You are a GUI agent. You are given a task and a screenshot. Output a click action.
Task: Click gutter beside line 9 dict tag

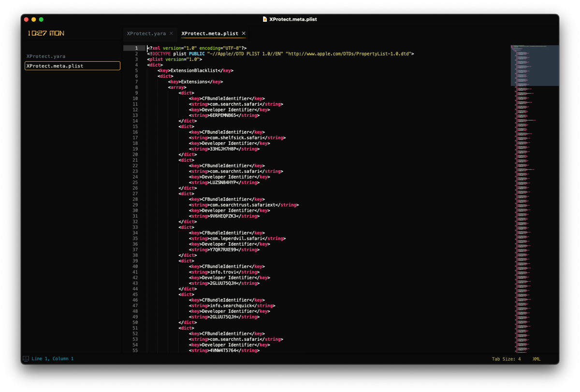tap(136, 93)
